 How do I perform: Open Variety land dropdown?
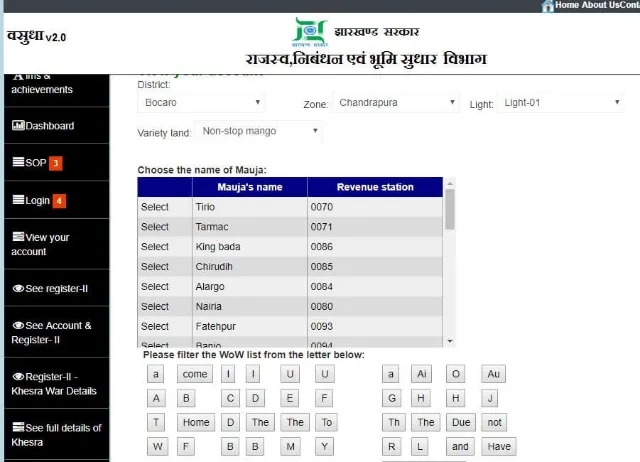click(x=260, y=131)
